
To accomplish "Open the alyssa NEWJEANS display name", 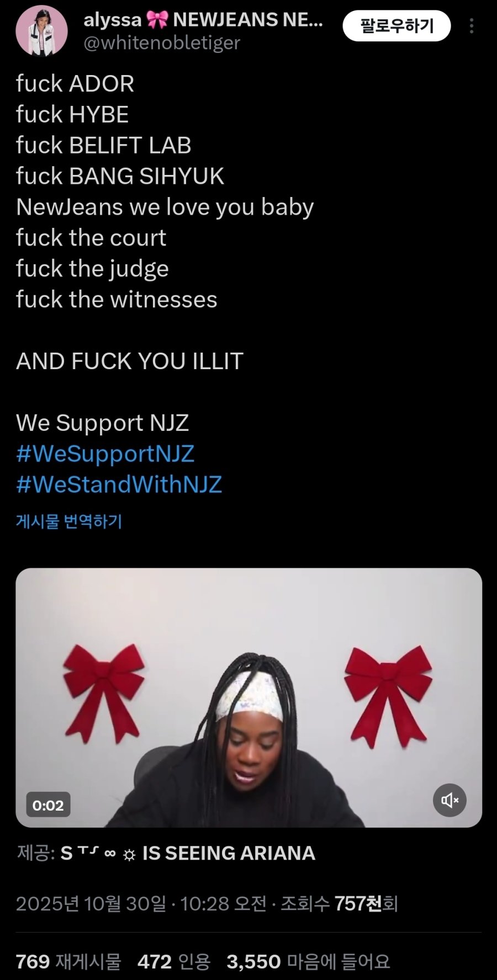I will tap(203, 20).
